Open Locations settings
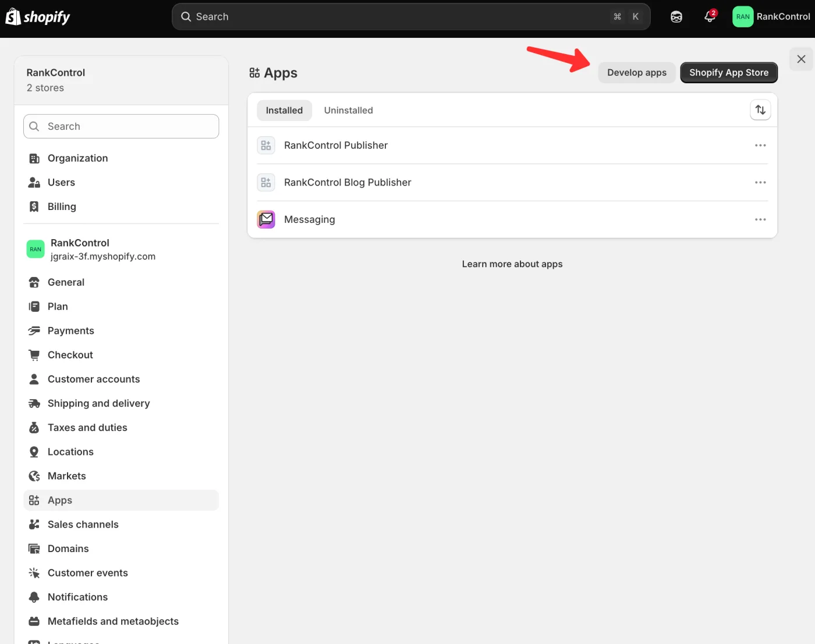The height and width of the screenshot is (644, 815). point(121,452)
